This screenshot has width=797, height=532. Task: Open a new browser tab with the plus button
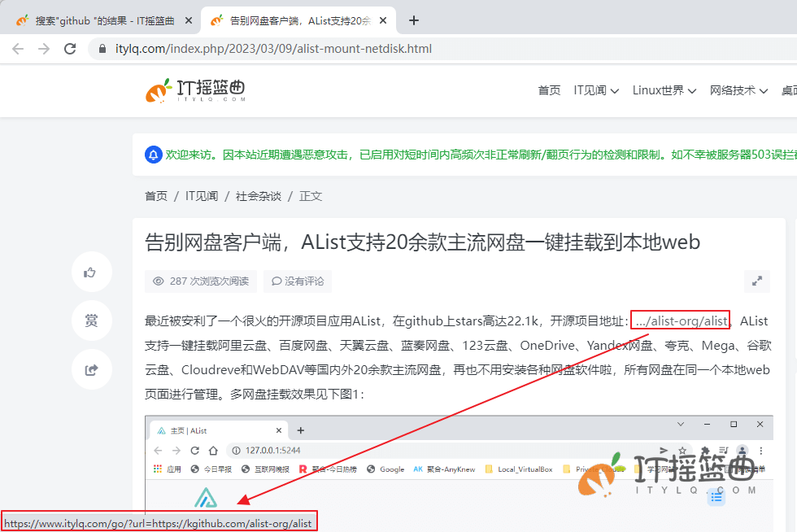click(415, 20)
